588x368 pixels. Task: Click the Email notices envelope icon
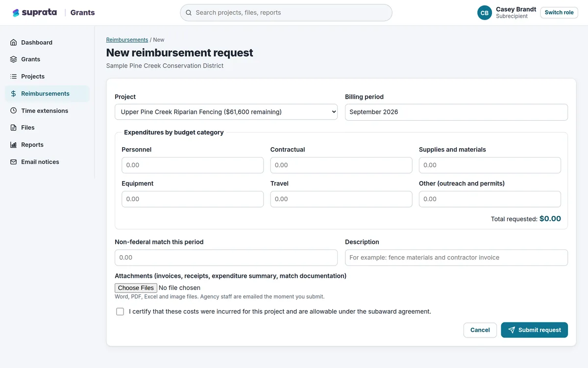[13, 162]
